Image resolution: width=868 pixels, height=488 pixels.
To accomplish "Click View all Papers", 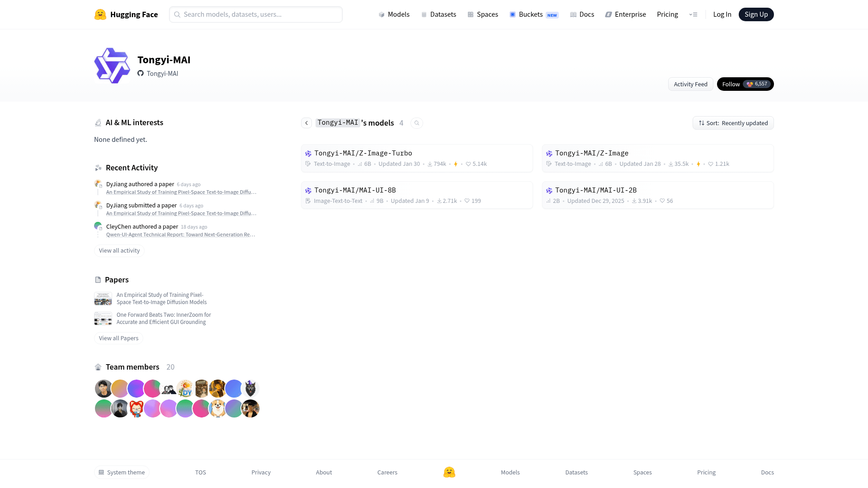I will click(118, 338).
